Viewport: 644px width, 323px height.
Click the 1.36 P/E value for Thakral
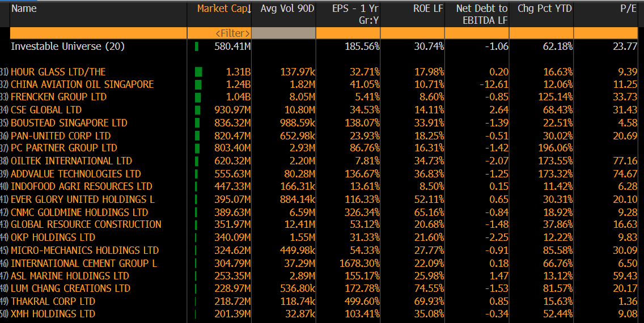[x=628, y=301]
